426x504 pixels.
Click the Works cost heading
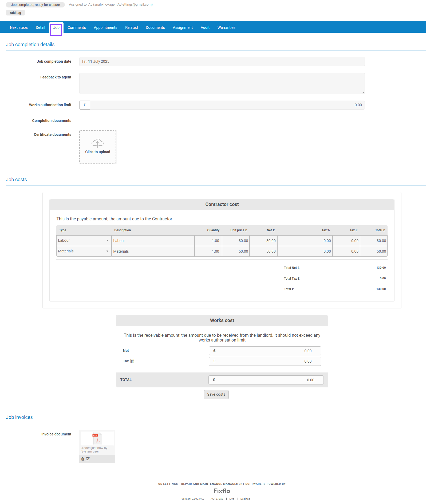(222, 320)
